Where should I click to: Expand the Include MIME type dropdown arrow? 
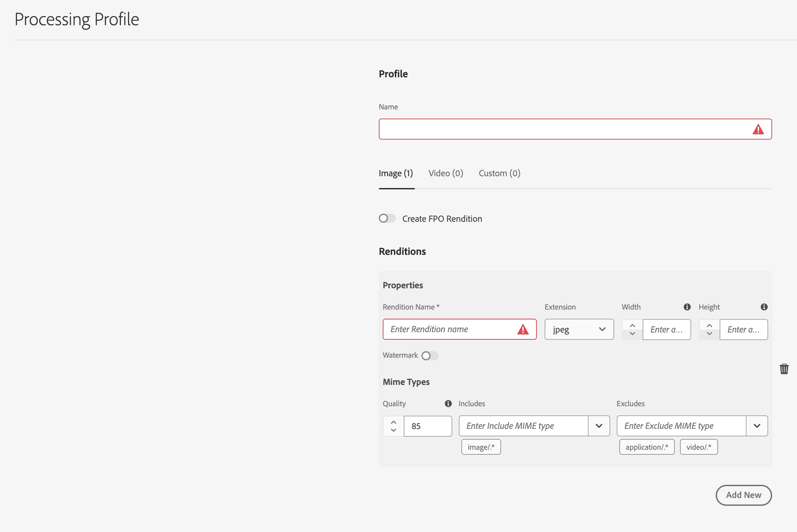pyautogui.click(x=599, y=426)
